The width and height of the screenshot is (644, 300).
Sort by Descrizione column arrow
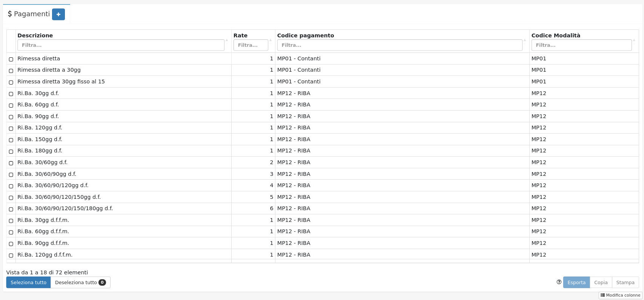(227, 40)
